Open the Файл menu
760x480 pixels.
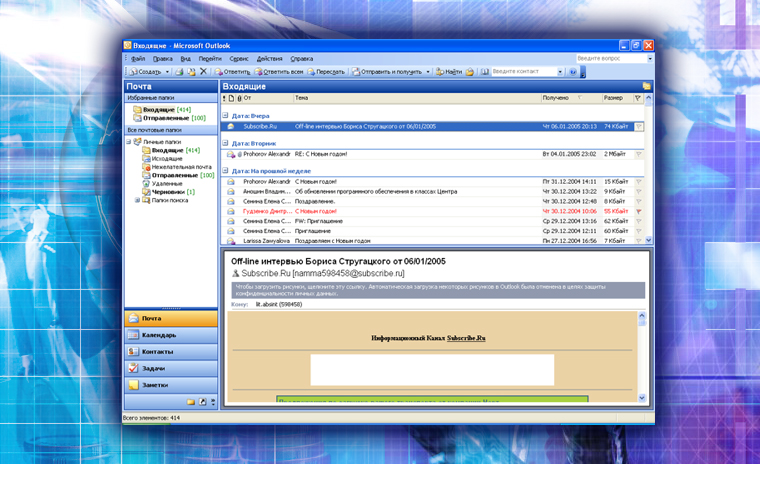(x=138, y=59)
